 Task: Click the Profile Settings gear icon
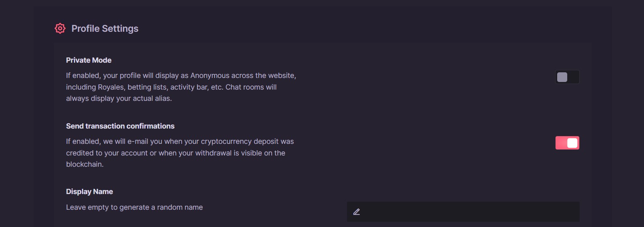tap(60, 29)
